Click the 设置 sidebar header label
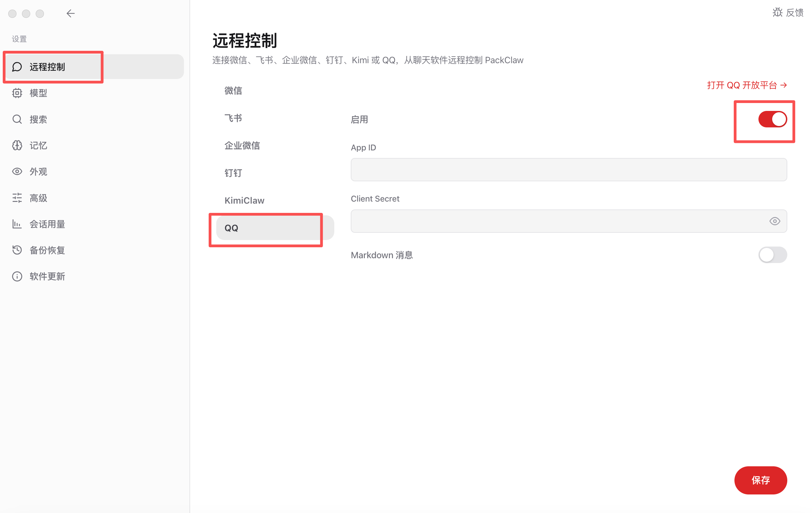The width and height of the screenshot is (812, 513). tap(19, 39)
